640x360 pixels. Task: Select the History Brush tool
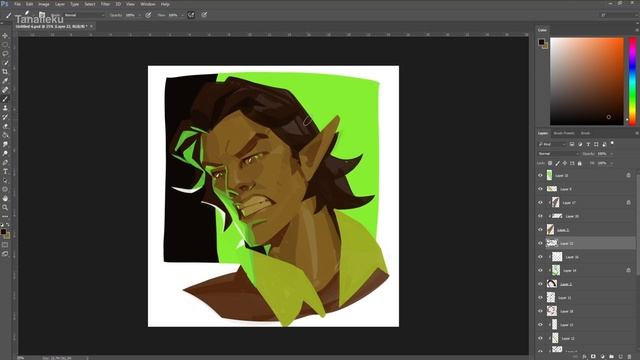(5, 117)
